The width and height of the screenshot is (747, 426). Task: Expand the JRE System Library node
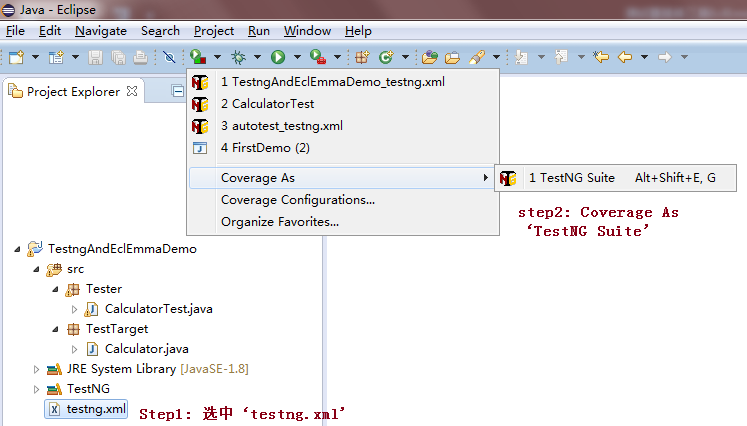pos(37,369)
